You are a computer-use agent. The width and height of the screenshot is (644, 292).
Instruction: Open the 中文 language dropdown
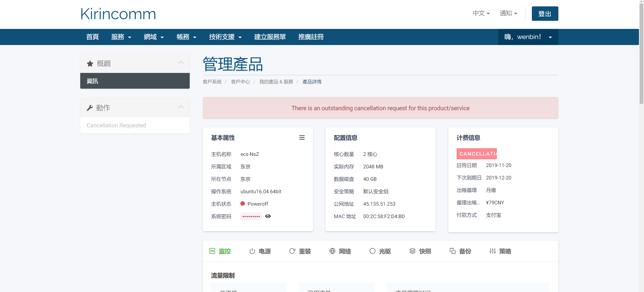point(481,13)
